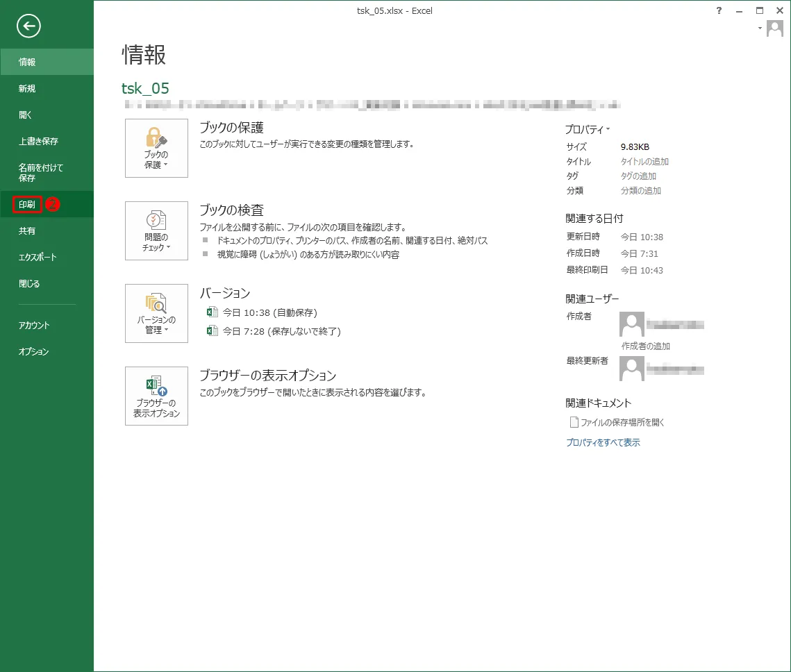Choose 閉じる in the sidebar

tap(47, 283)
